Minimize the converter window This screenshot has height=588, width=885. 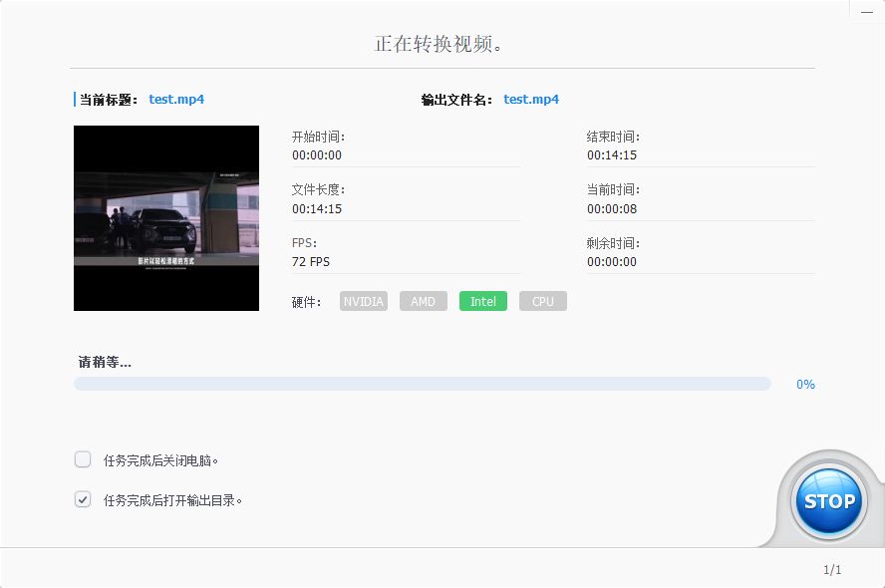(x=867, y=12)
